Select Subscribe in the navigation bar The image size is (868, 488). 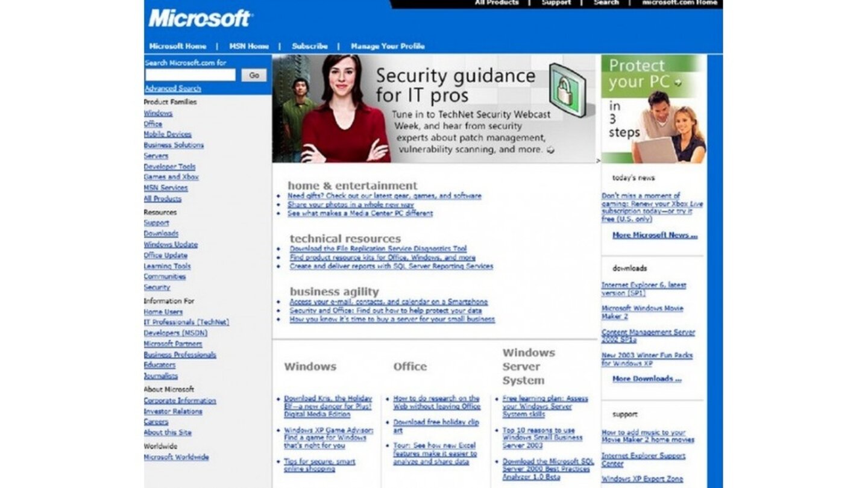[310, 46]
